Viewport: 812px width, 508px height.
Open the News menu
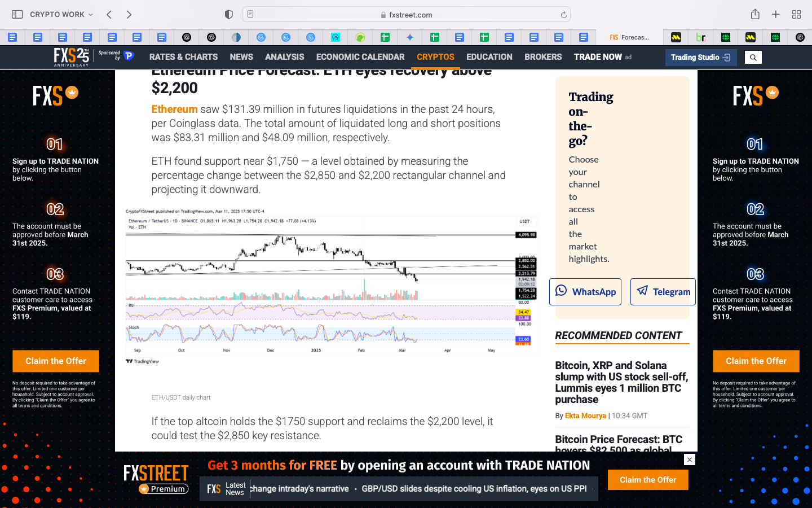pyautogui.click(x=241, y=57)
